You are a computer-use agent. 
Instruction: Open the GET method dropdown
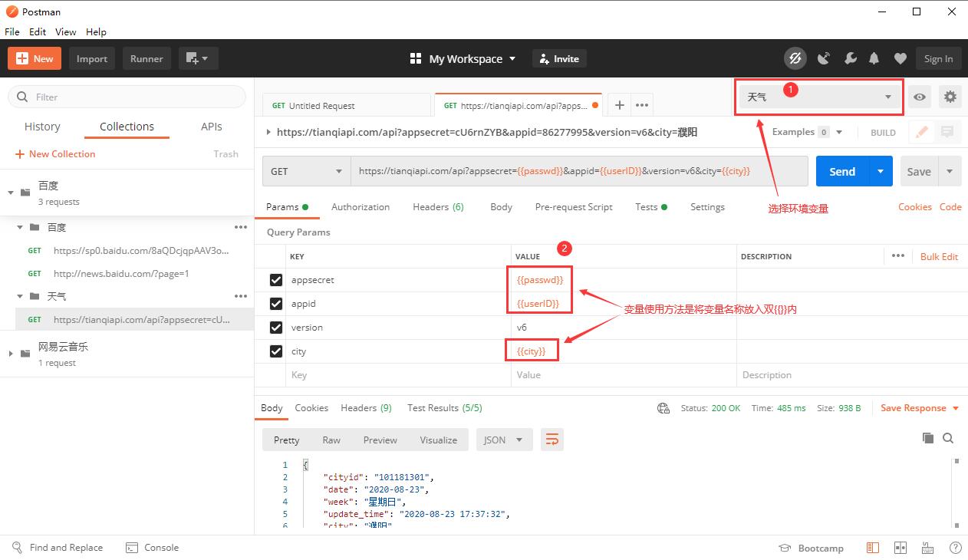(307, 171)
